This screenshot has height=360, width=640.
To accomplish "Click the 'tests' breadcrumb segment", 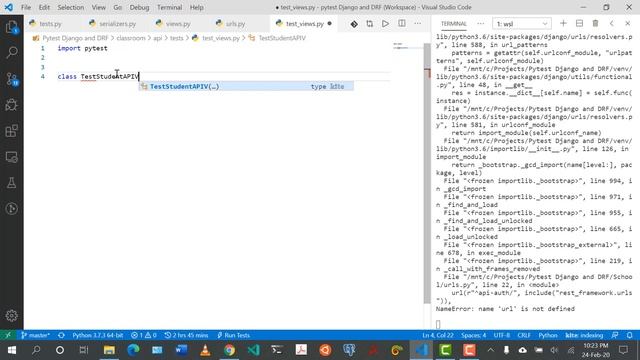I will (176, 38).
